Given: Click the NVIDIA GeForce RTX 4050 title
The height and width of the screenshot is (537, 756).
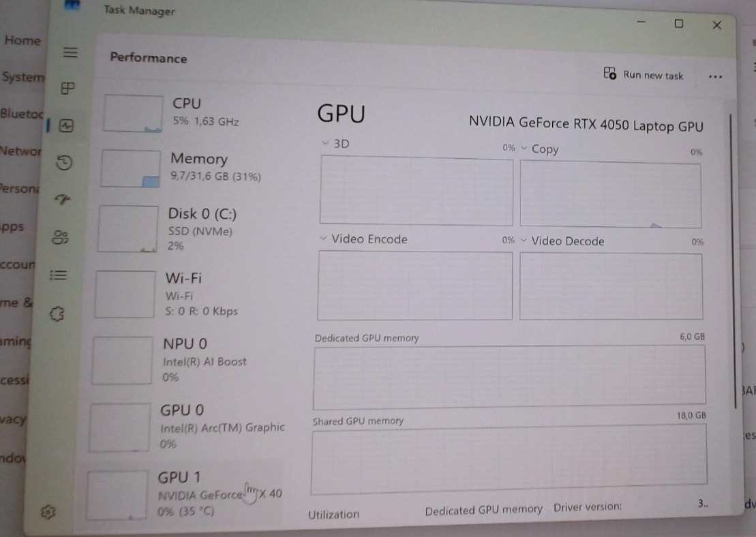Looking at the screenshot, I should point(586,124).
